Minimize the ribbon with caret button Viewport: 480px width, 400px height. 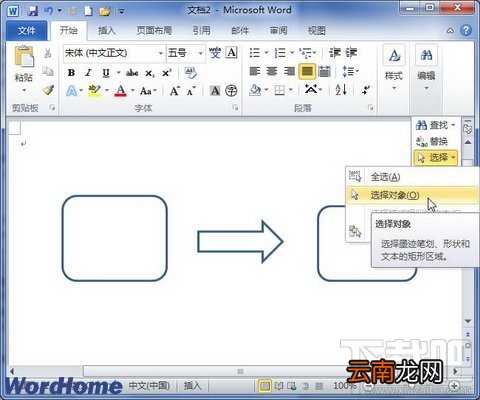click(450, 31)
